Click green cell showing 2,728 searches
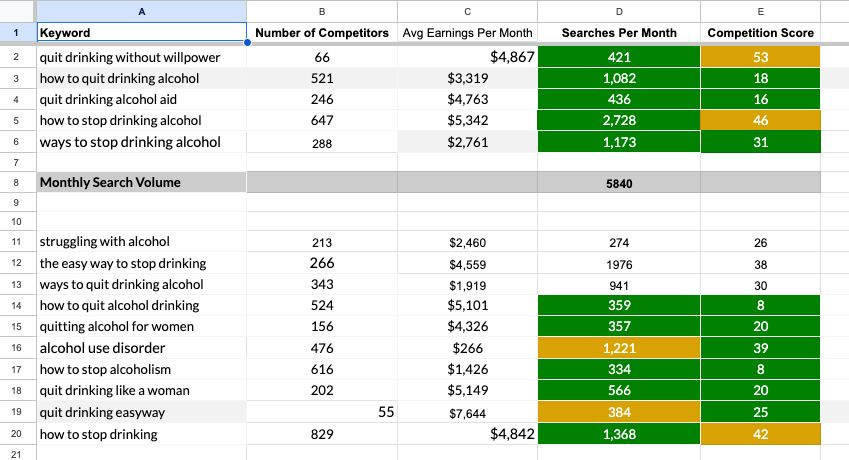 619,120
